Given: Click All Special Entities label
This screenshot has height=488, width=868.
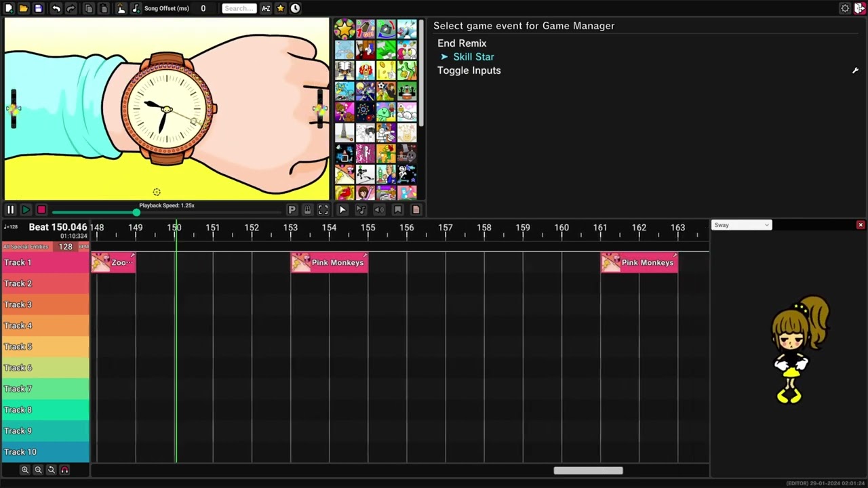Looking at the screenshot, I should click(x=26, y=247).
